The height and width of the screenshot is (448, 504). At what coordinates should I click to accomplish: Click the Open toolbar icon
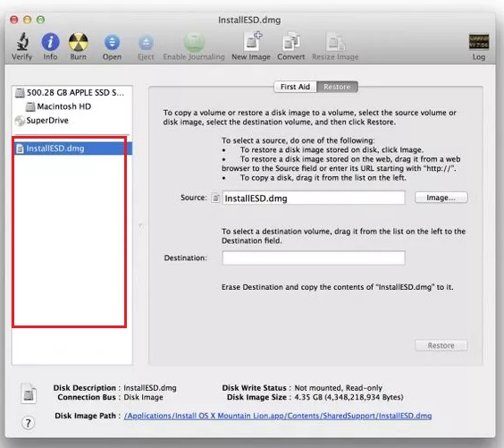(112, 42)
